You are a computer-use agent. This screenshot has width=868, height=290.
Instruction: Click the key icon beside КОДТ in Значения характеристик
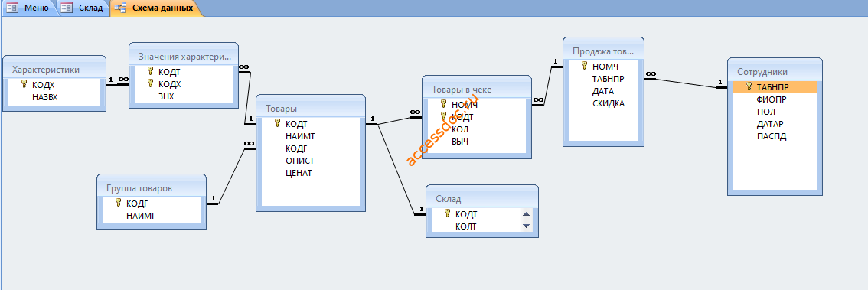[x=151, y=71]
